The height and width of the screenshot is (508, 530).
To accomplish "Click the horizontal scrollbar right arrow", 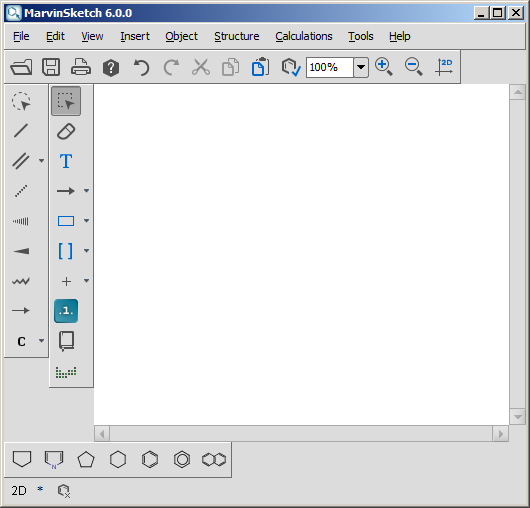I will [x=501, y=434].
